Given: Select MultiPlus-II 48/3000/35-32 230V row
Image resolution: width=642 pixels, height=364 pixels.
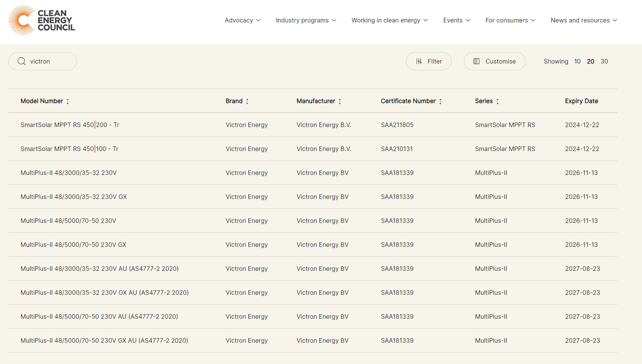Looking at the screenshot, I should 313,173.
